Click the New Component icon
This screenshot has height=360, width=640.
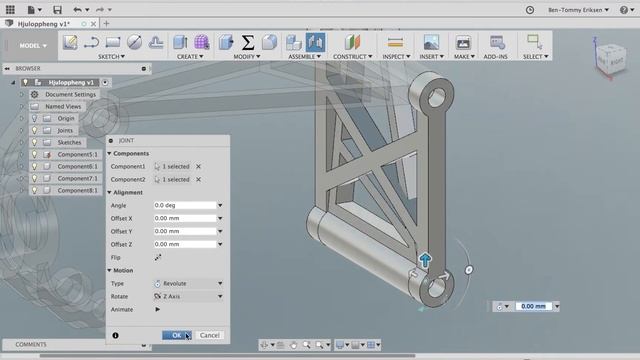(x=293, y=42)
